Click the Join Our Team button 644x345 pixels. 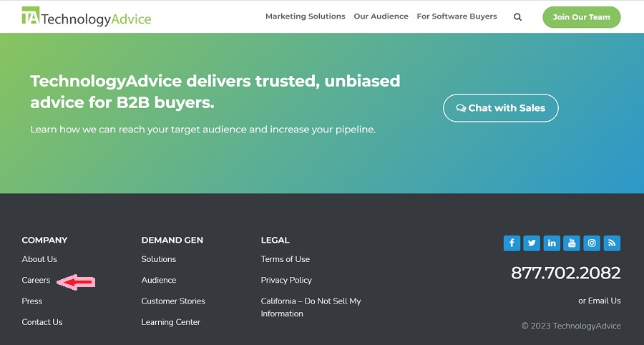pyautogui.click(x=582, y=17)
